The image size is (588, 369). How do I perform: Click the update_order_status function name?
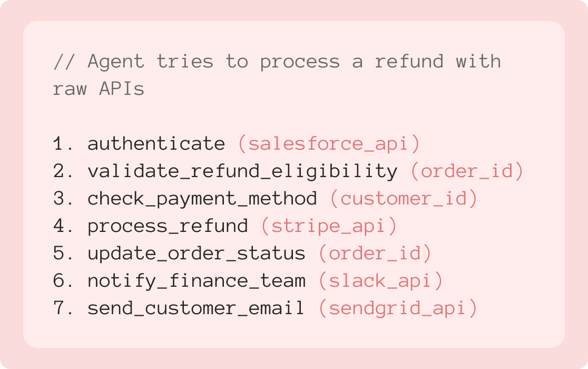[x=197, y=254]
